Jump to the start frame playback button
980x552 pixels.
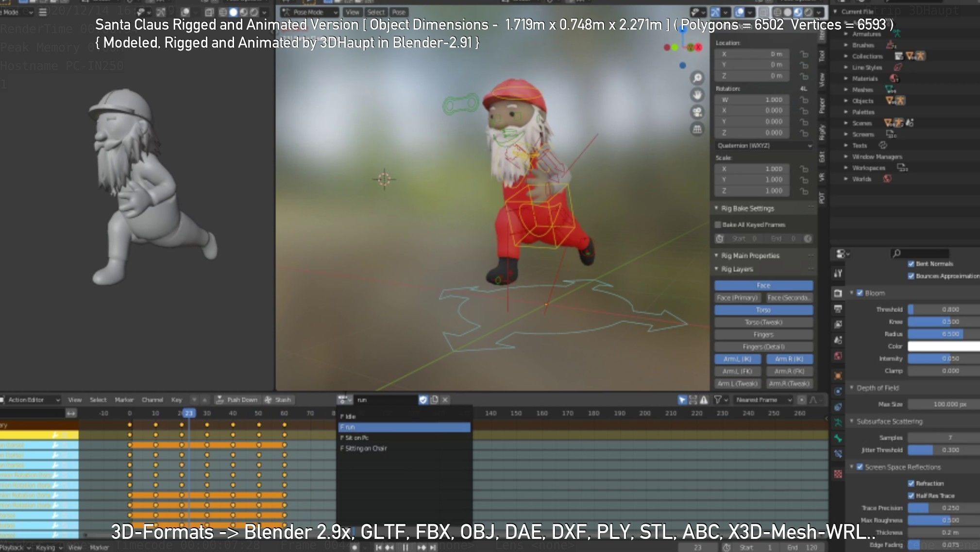pos(378,547)
